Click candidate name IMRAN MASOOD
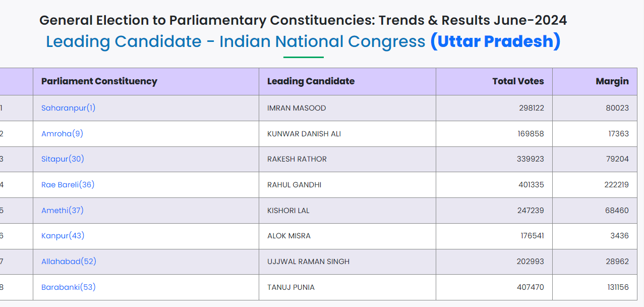The image size is (644, 307). [x=297, y=108]
